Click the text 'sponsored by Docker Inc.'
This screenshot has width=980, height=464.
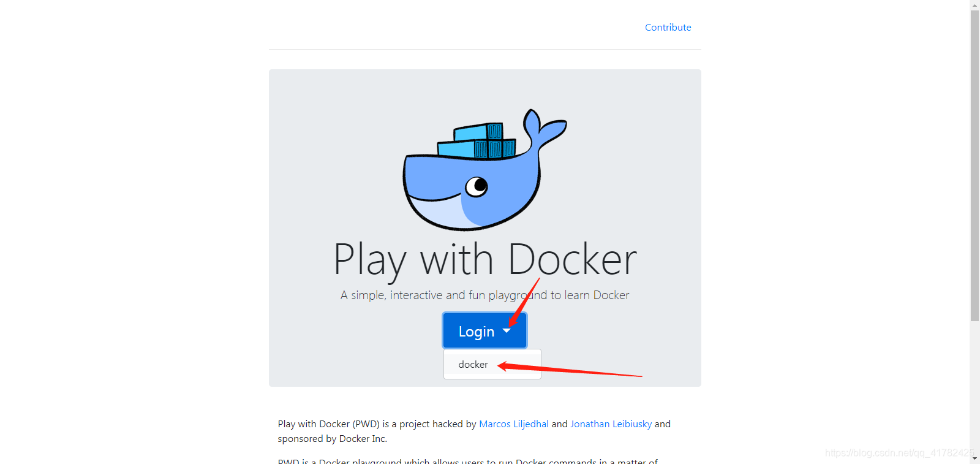333,439
